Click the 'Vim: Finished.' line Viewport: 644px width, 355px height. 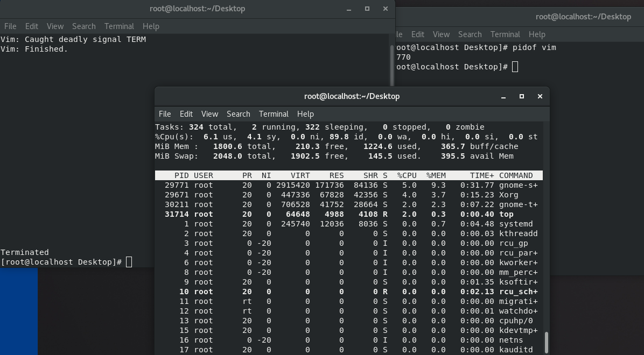pos(34,49)
